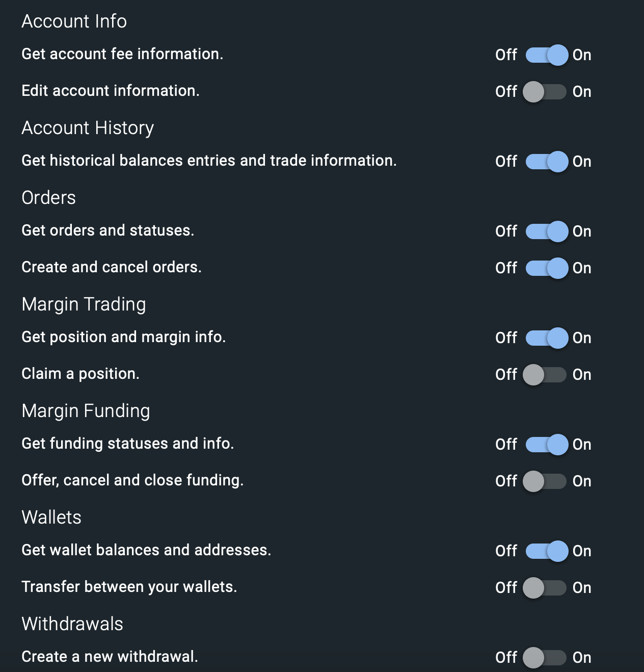Click the Off label for Get wallet balances
Image resolution: width=644 pixels, height=672 pixels.
coord(506,551)
